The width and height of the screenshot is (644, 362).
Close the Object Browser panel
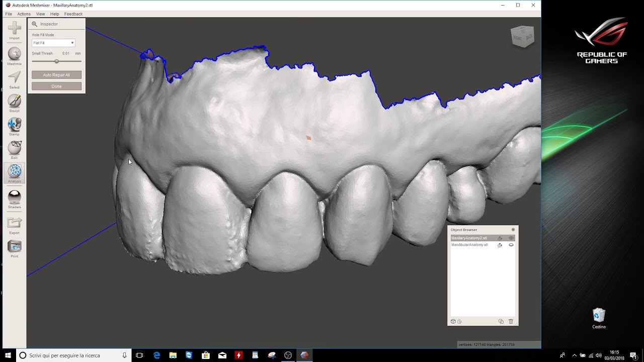coord(513,230)
